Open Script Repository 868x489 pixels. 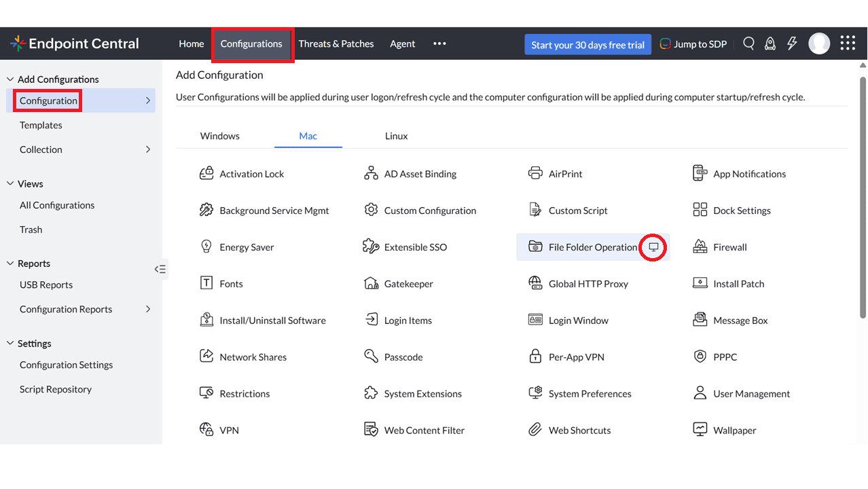[x=56, y=389]
